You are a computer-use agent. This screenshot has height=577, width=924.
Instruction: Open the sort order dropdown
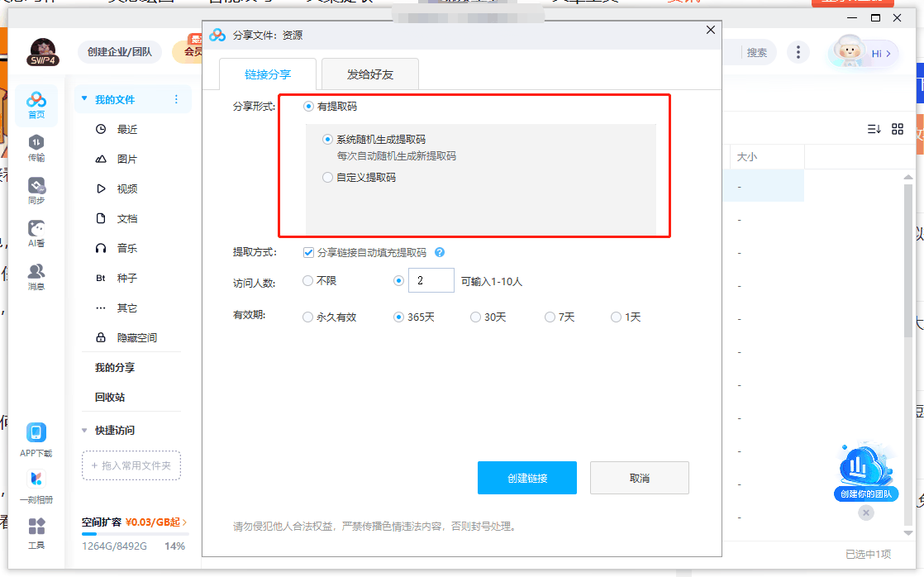point(873,130)
